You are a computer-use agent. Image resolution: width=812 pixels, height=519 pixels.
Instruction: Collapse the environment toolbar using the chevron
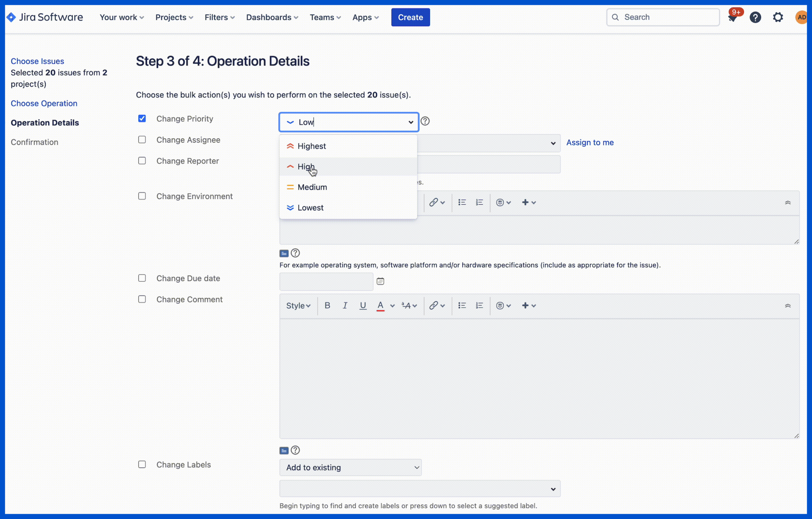(787, 203)
